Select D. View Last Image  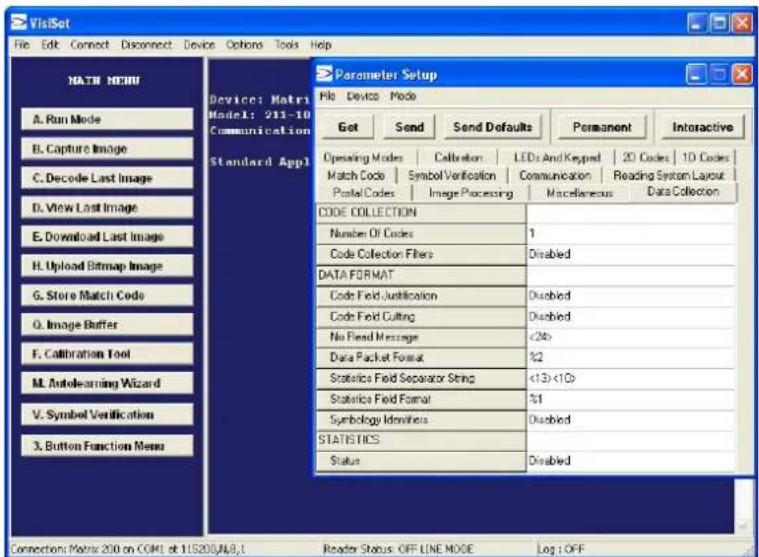tap(107, 207)
